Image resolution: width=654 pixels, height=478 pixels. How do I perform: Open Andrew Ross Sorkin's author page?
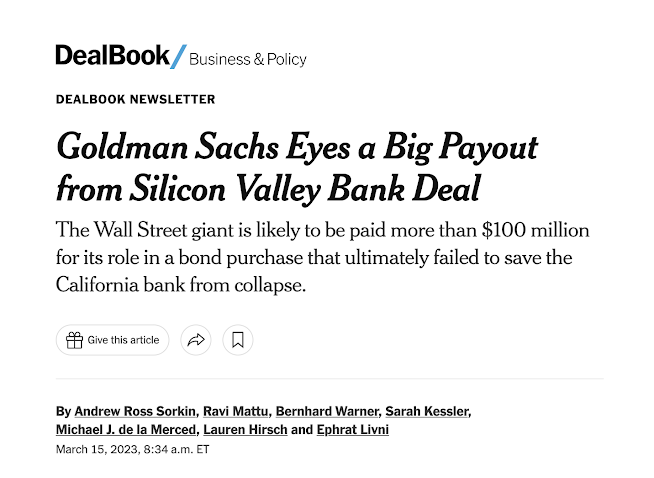[136, 411]
